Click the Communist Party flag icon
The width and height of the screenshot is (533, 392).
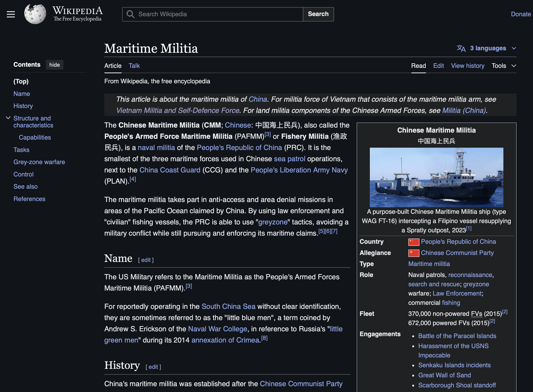click(x=414, y=253)
